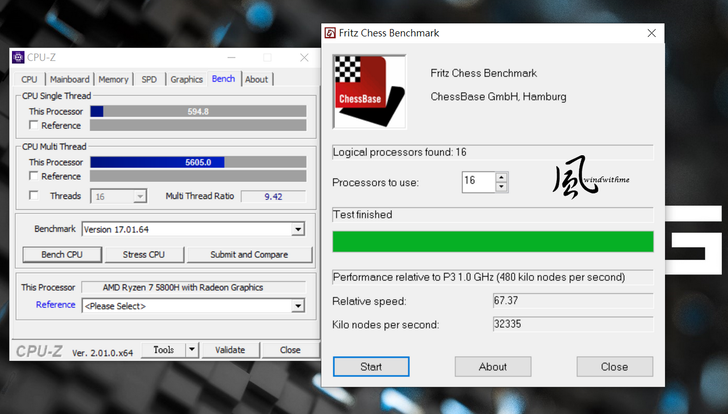This screenshot has height=414, width=728.
Task: Click the Fritz Chess Benchmark Close button
Action: pyautogui.click(x=615, y=367)
